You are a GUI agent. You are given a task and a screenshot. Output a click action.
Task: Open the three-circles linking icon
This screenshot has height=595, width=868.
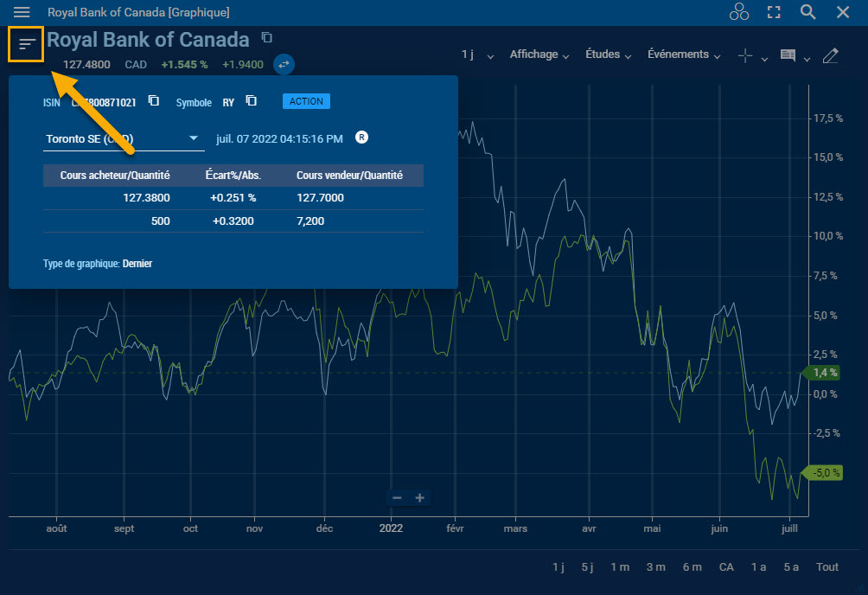(x=739, y=12)
